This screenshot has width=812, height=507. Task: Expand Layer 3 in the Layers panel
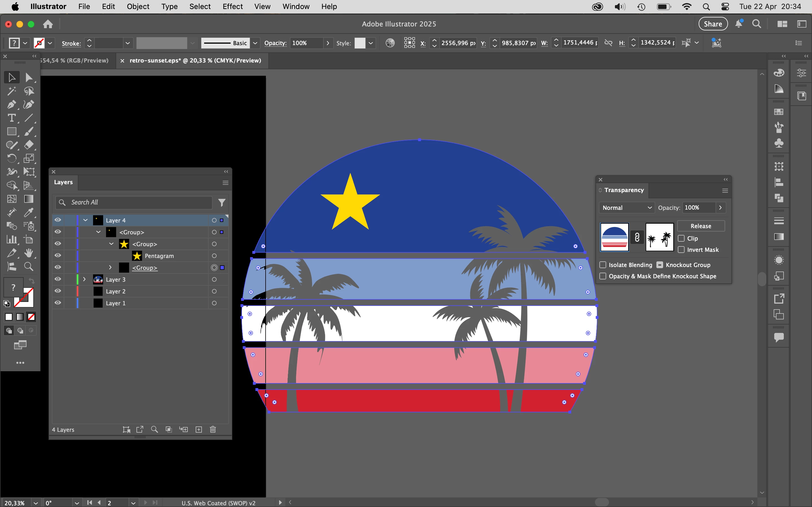(x=85, y=279)
